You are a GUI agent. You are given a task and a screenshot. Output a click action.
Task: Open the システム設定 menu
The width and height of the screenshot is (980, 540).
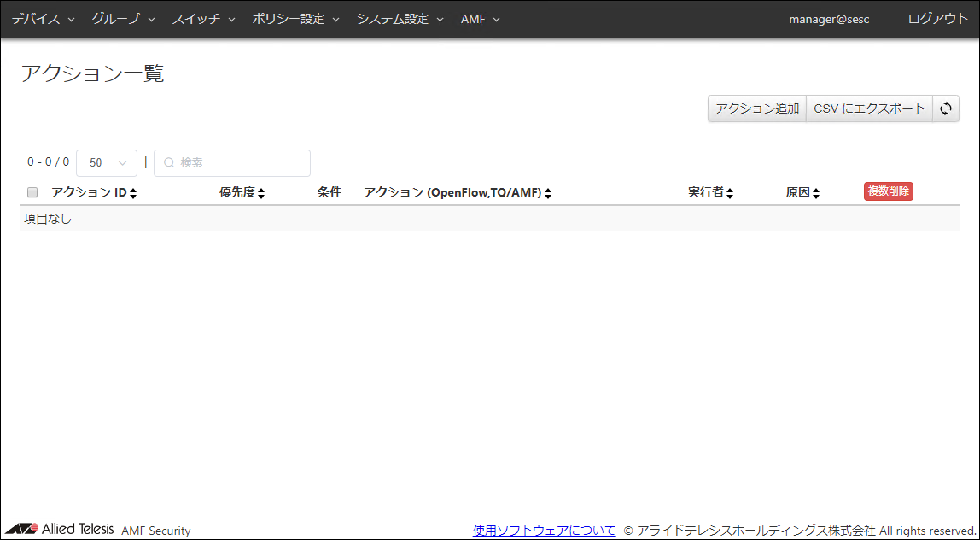point(400,19)
